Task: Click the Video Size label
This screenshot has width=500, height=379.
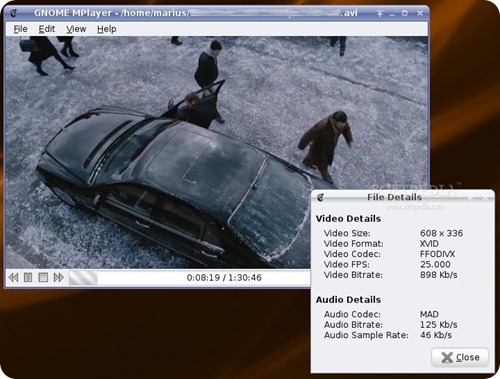Action: [347, 233]
